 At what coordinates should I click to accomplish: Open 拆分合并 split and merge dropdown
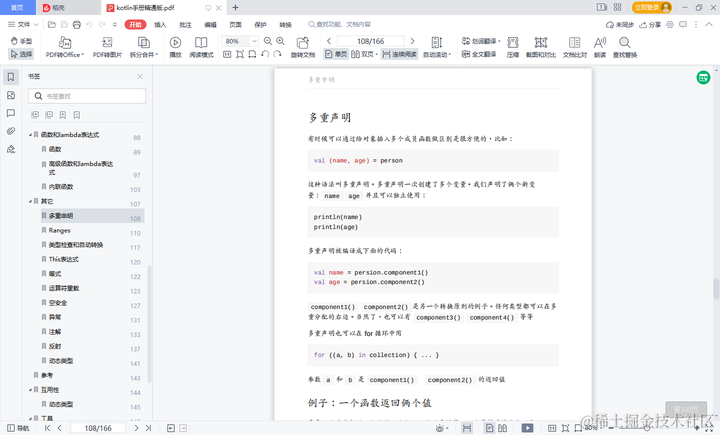pyautogui.click(x=144, y=47)
